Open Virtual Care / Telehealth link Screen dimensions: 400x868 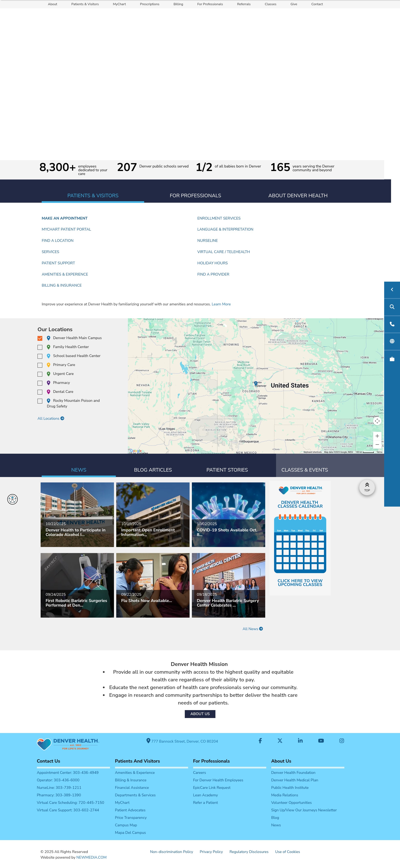point(223,252)
